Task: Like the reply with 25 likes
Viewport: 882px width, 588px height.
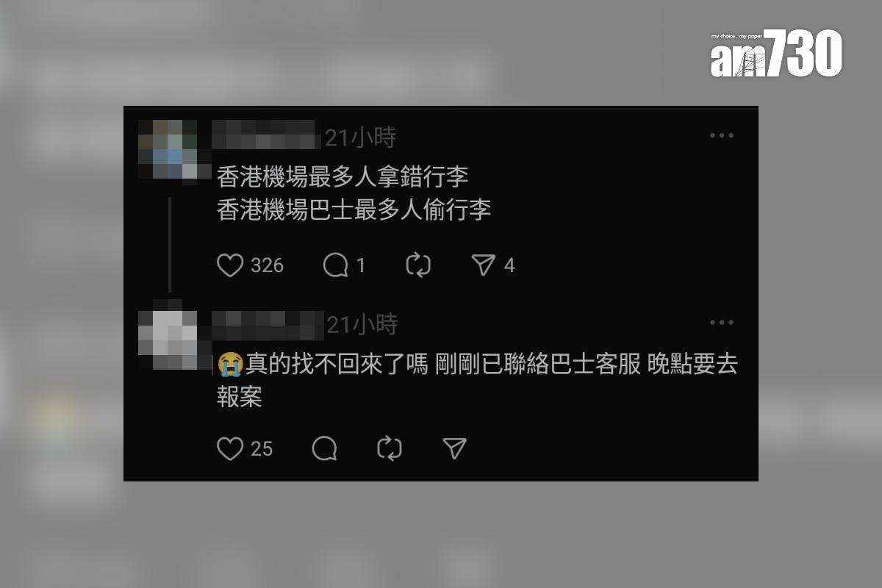Action: pyautogui.click(x=230, y=448)
